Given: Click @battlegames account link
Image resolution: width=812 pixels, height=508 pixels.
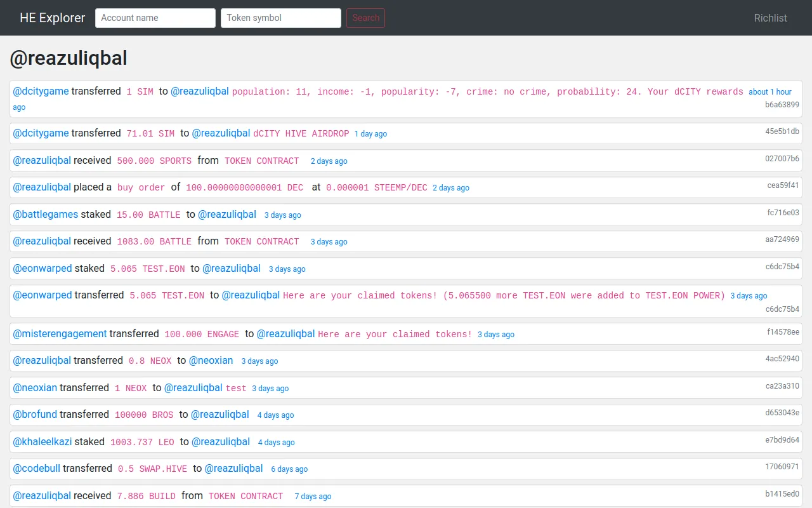Looking at the screenshot, I should coord(46,215).
